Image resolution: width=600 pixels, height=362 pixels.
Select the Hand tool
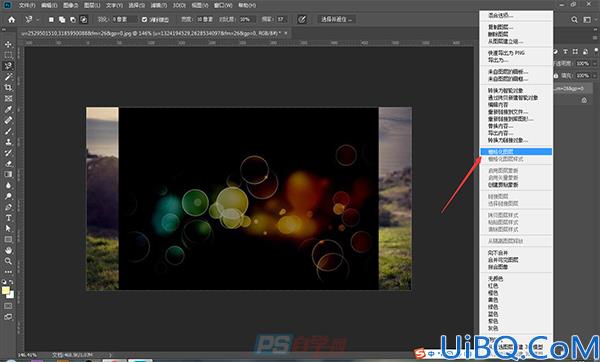point(8,250)
